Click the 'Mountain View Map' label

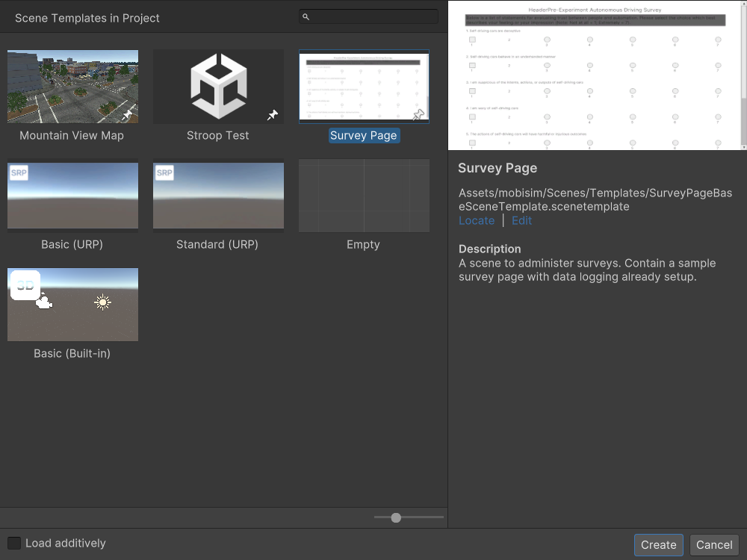click(72, 136)
